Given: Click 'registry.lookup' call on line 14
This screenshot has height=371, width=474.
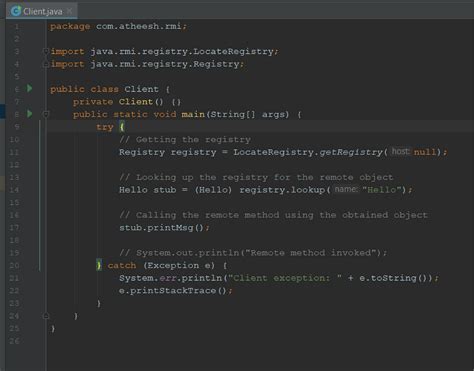Looking at the screenshot, I should [x=282, y=190].
